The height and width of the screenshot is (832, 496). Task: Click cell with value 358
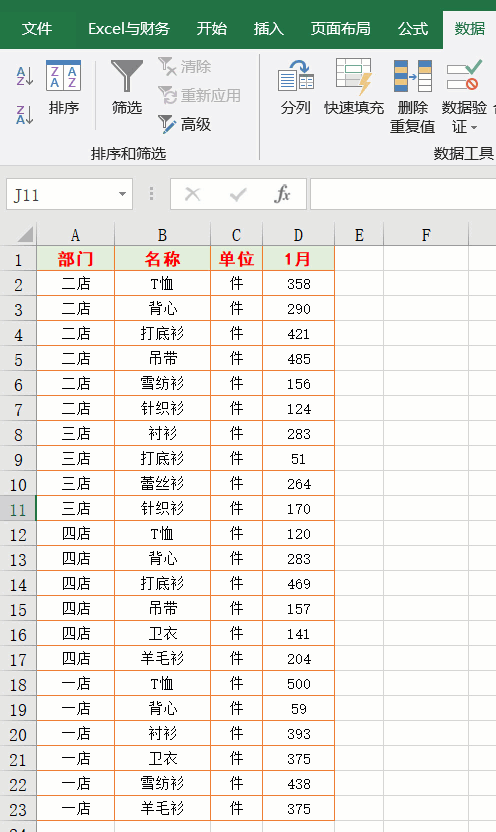[x=298, y=284]
